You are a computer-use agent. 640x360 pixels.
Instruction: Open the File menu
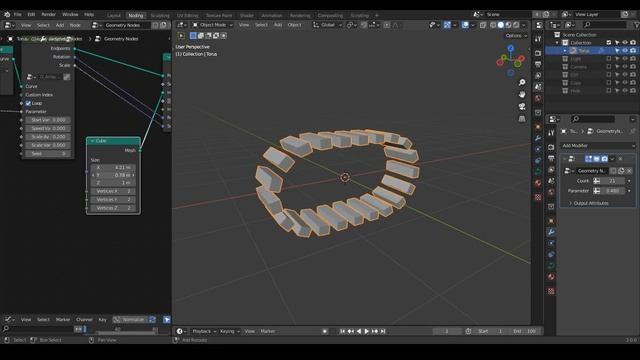(18, 14)
